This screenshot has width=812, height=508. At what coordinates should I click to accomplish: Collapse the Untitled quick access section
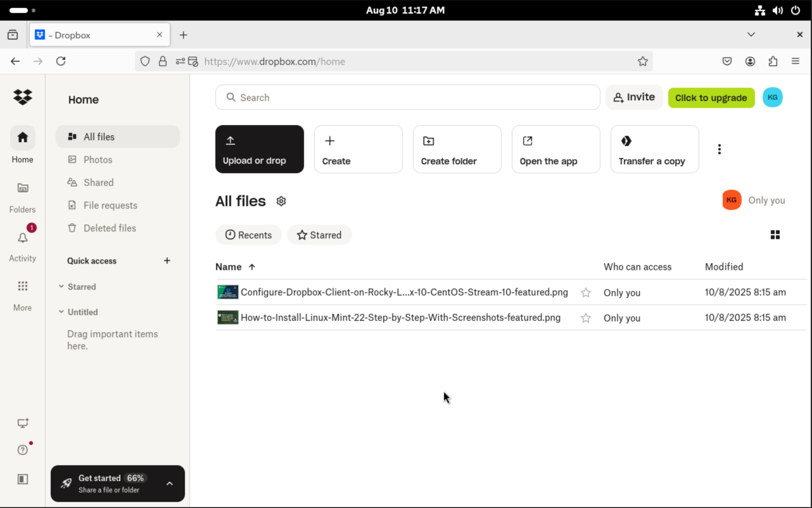click(x=62, y=312)
